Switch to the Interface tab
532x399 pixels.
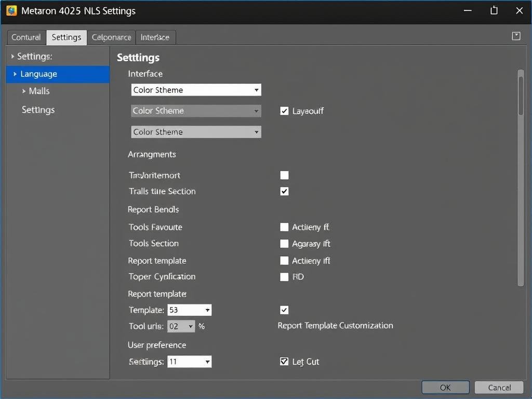click(155, 37)
